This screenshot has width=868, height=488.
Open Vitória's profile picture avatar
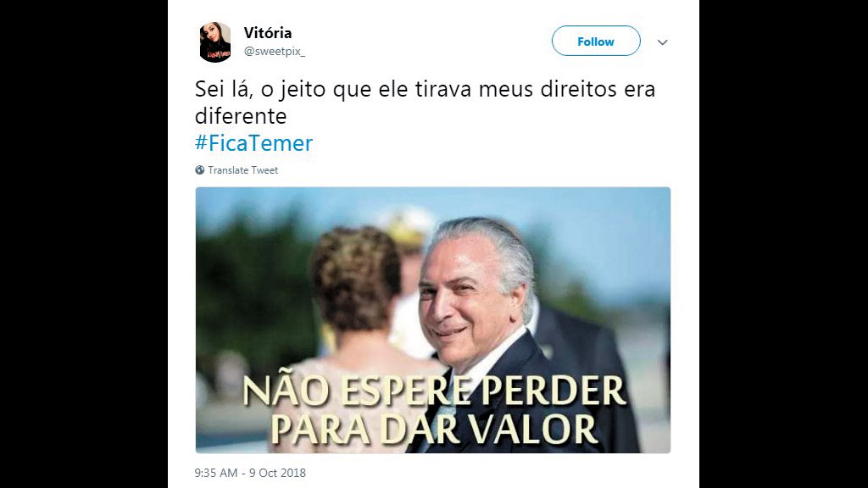click(x=214, y=42)
